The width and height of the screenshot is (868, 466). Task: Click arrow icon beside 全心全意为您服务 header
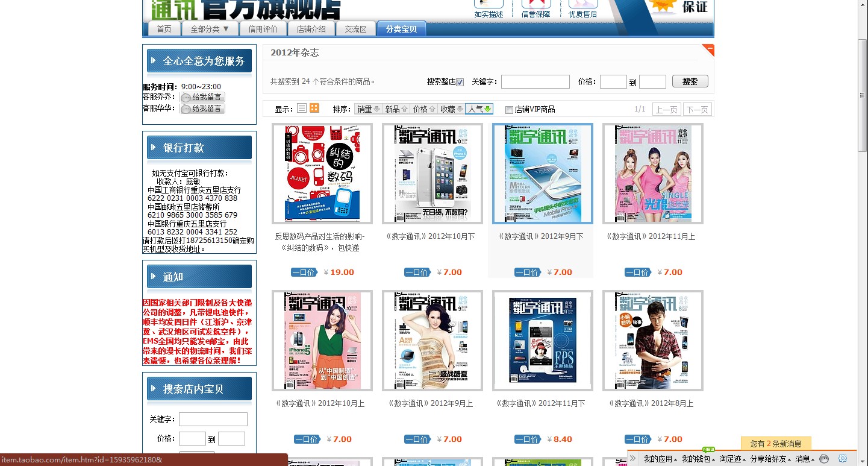(152, 61)
